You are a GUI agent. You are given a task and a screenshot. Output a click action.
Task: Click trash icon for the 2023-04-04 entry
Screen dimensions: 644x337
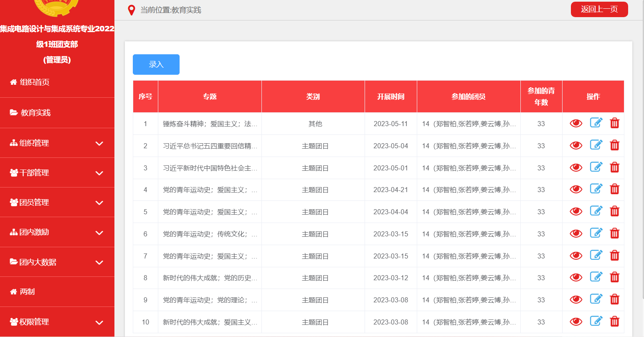[614, 211]
